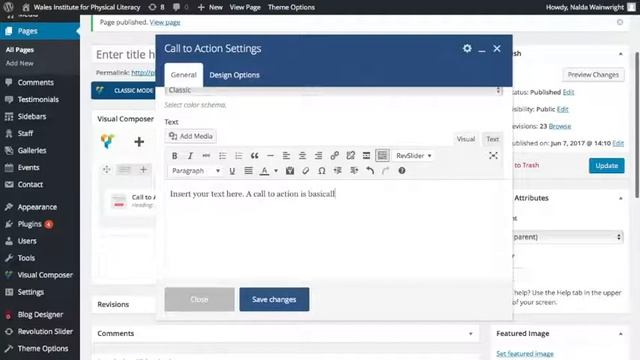Edit the Public visibility setting
640x360 pixels.
(x=562, y=109)
